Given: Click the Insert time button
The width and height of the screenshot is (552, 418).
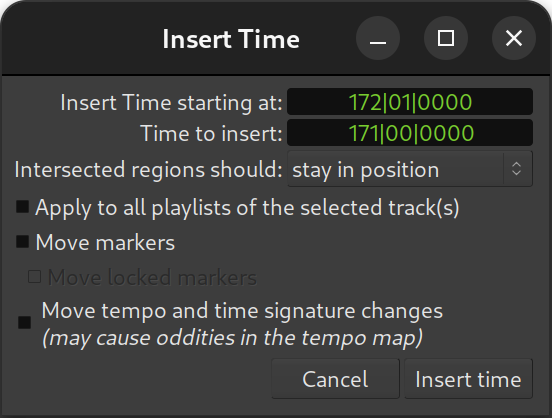Looking at the screenshot, I should (x=469, y=379).
